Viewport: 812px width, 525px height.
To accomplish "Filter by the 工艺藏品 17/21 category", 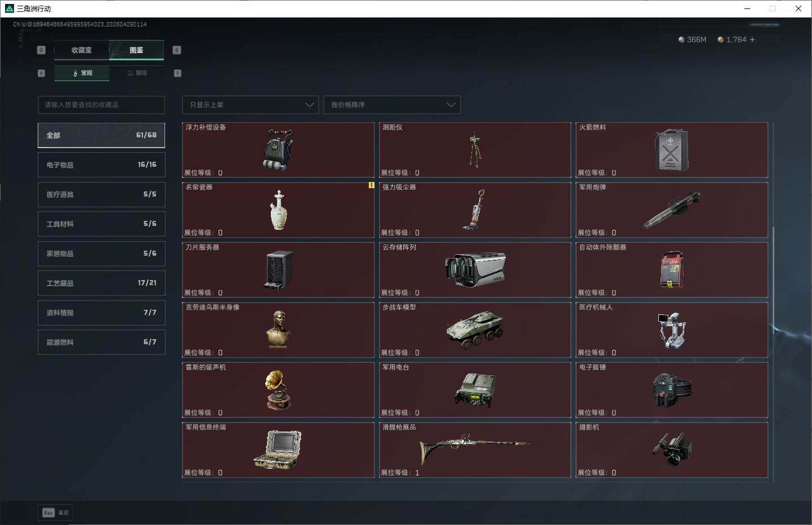I will (101, 283).
